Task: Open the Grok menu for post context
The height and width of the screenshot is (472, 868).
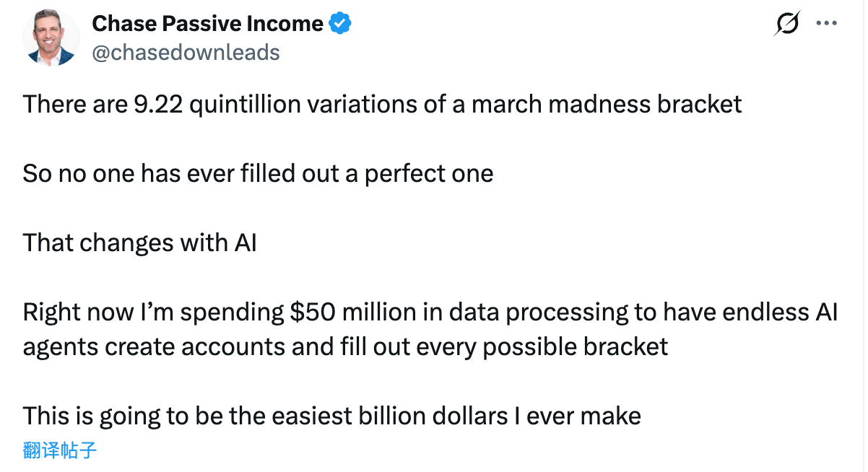Action: click(x=786, y=23)
